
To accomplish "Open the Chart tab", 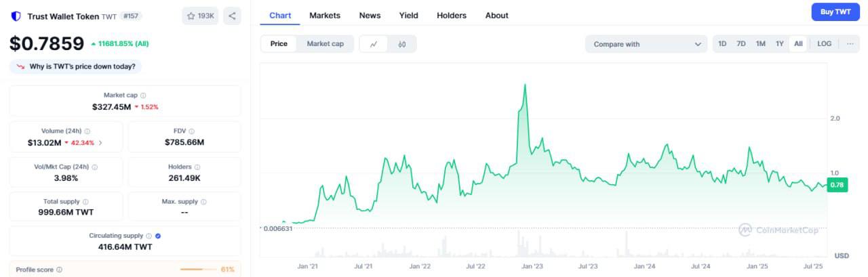I will (x=281, y=15).
